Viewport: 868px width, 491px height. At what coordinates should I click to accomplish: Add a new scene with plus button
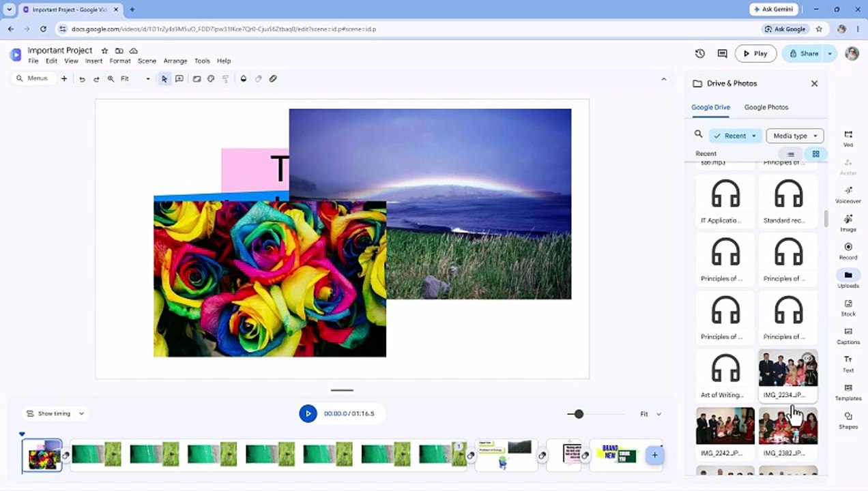tap(654, 456)
